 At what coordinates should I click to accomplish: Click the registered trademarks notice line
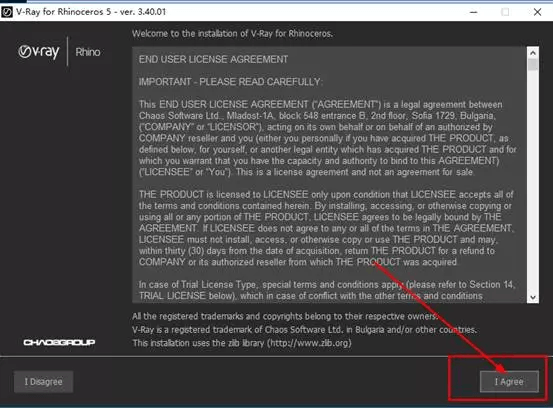pos(285,316)
